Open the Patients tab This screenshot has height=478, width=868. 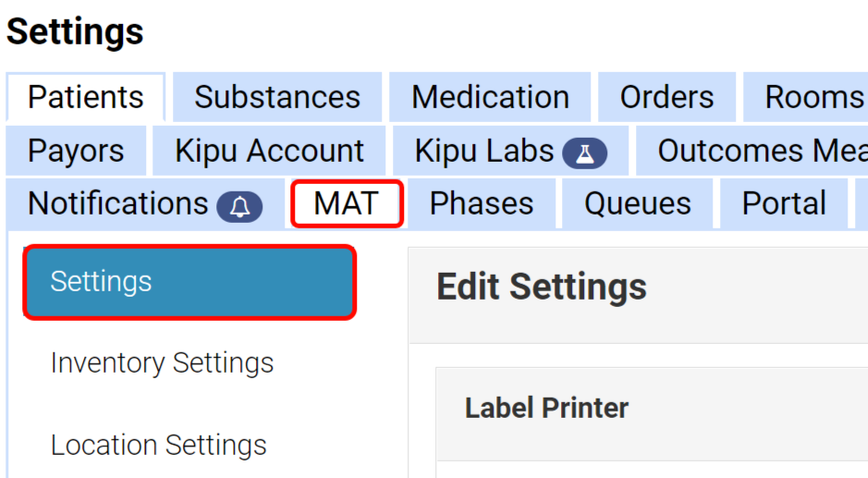tap(86, 97)
